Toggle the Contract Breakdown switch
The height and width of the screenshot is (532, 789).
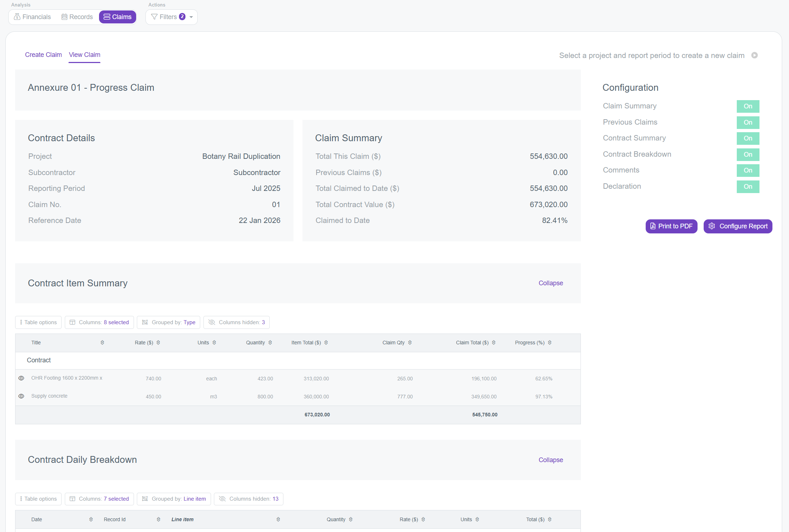[x=748, y=155]
